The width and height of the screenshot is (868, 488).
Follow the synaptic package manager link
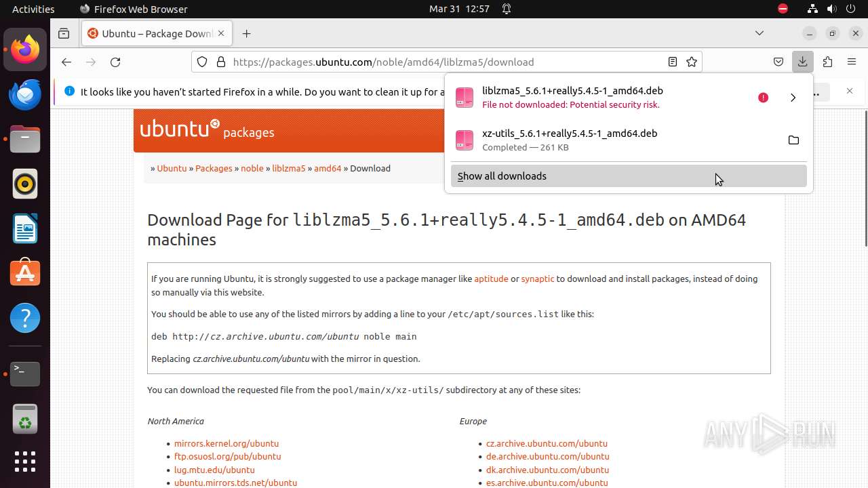(x=538, y=279)
